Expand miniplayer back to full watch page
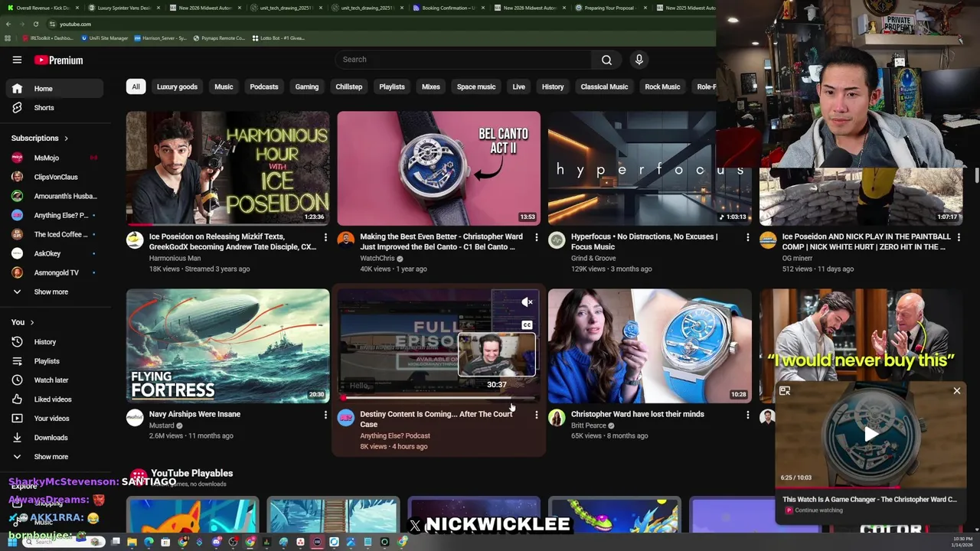 [x=785, y=391]
